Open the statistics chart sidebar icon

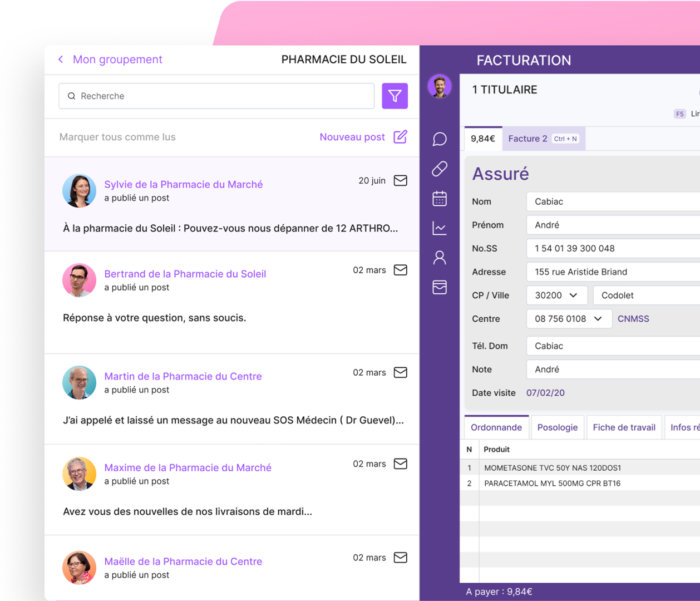(440, 228)
